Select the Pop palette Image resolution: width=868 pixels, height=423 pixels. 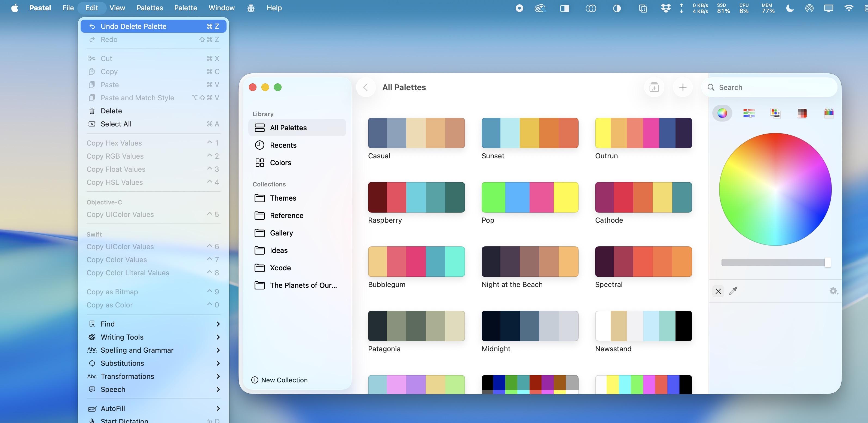pos(530,197)
